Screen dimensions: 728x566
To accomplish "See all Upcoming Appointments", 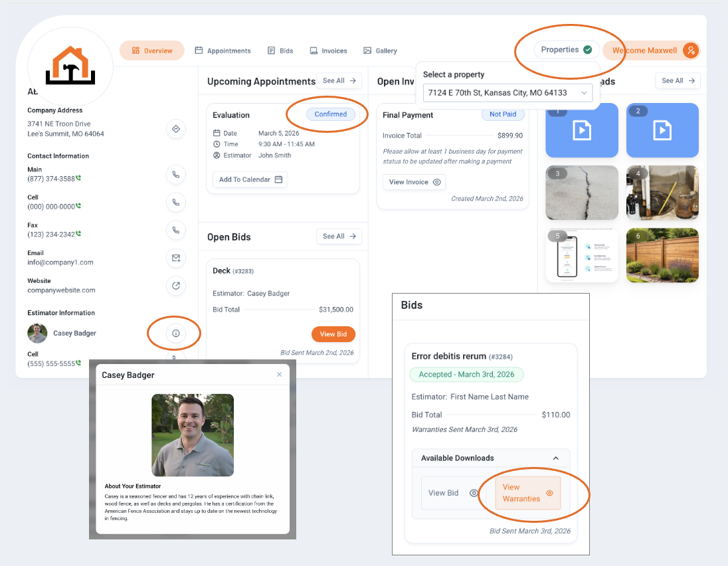I will (x=339, y=81).
